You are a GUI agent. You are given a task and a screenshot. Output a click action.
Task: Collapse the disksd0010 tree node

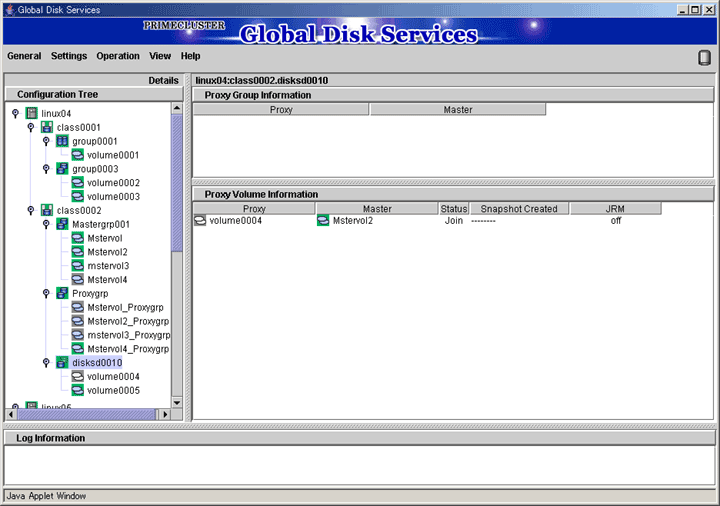46,362
